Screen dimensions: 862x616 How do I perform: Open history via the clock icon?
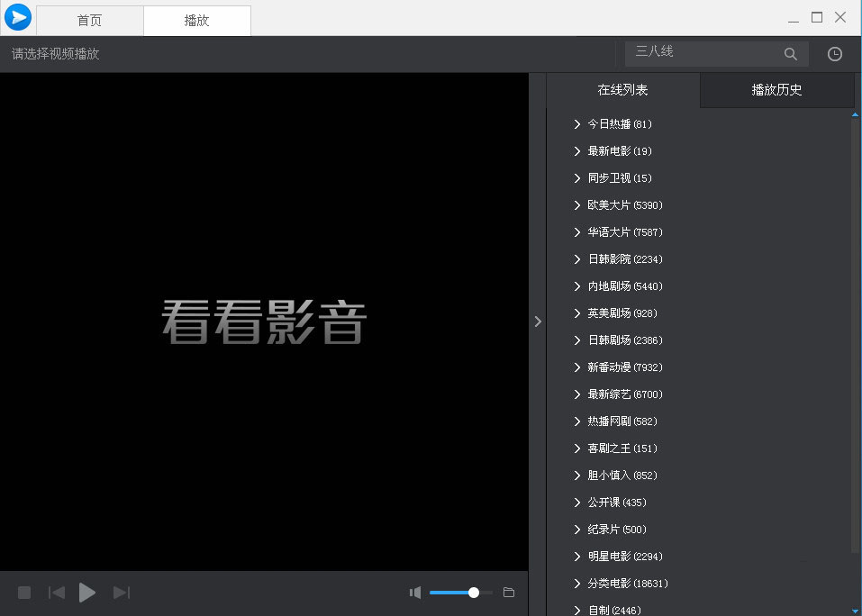click(834, 54)
